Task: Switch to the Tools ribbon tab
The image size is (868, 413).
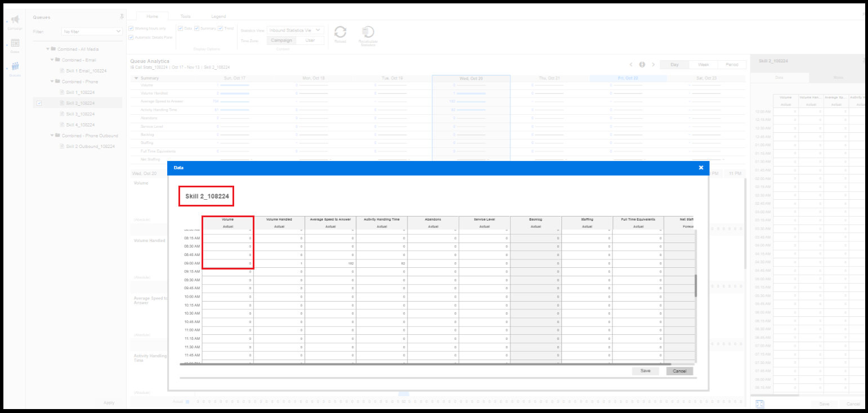Action: click(x=186, y=17)
